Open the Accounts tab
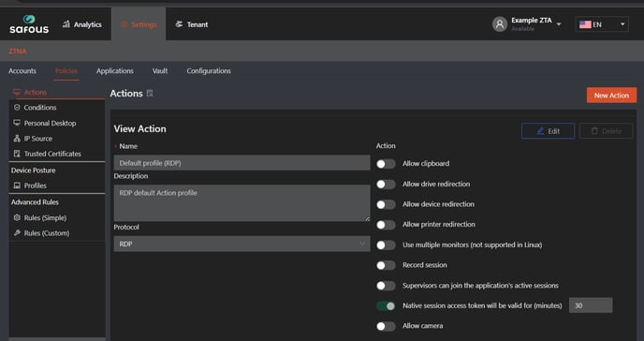This screenshot has height=341, width=644. point(22,71)
